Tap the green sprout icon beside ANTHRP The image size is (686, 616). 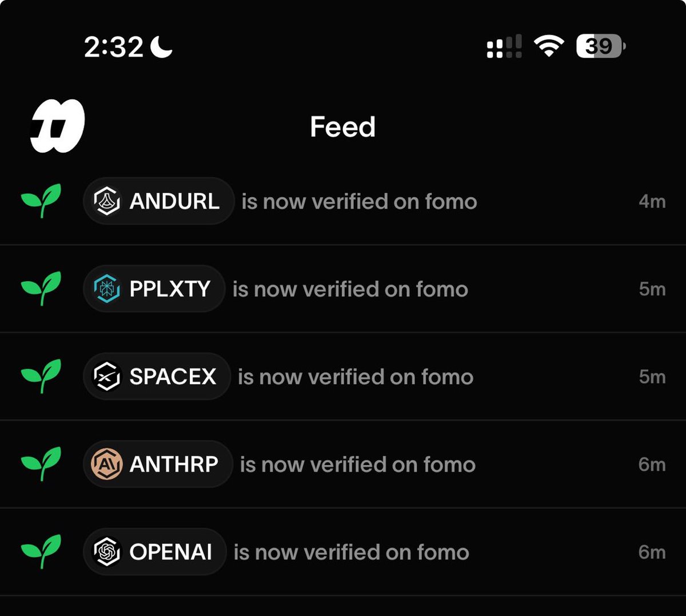41,464
